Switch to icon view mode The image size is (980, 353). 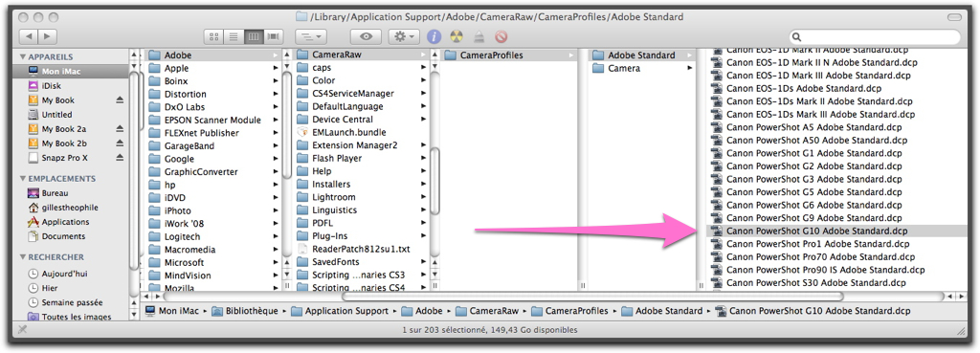(x=213, y=37)
